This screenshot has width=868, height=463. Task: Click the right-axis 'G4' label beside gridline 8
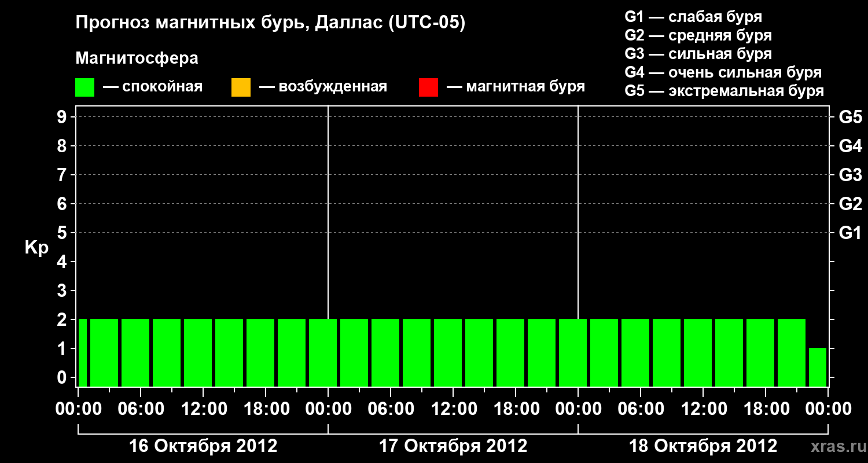coord(851,146)
